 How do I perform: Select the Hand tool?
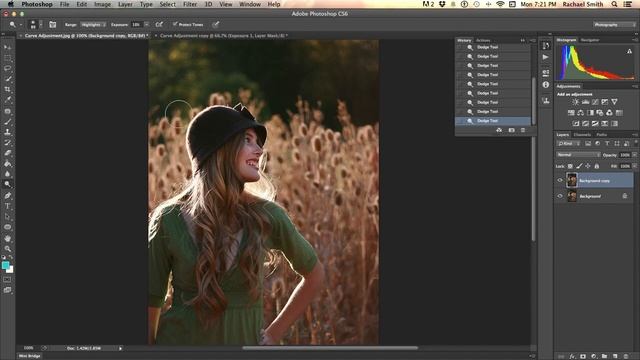pos(7,238)
